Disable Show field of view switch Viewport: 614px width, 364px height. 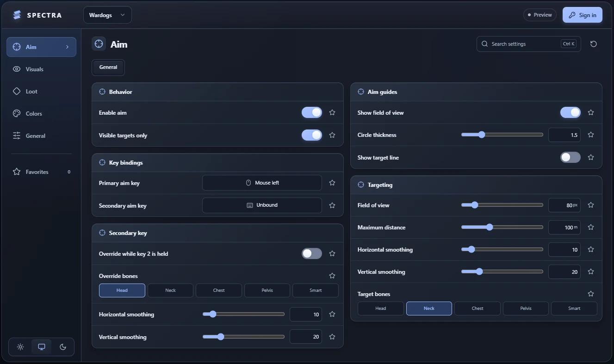tap(571, 112)
